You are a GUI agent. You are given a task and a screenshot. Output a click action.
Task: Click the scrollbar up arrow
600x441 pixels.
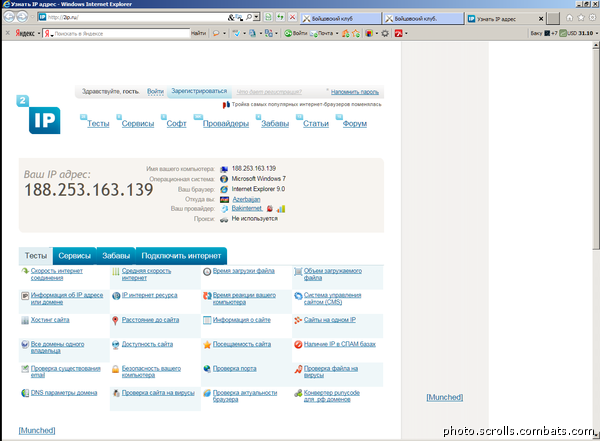click(x=596, y=45)
